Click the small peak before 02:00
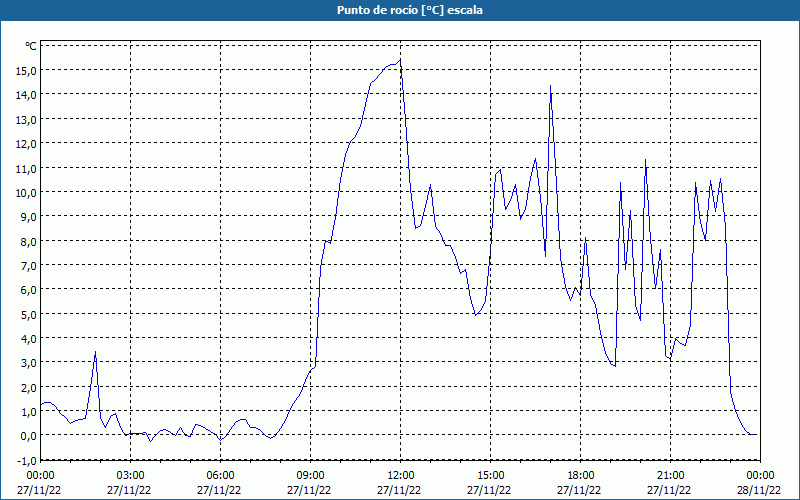The height and width of the screenshot is (500, 800). coord(95,352)
